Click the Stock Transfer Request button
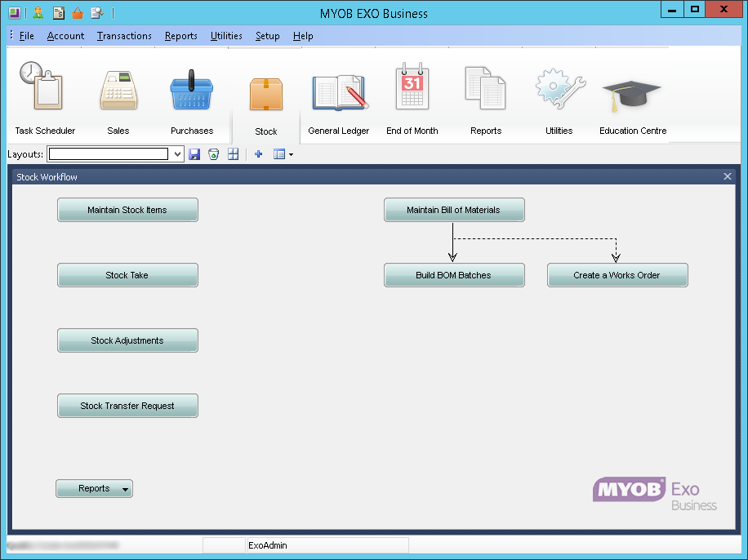748x560 pixels. tap(128, 406)
